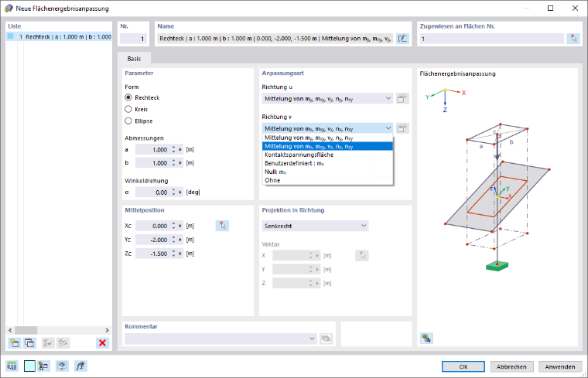Image resolution: width=588 pixels, height=378 pixels.
Task: Click the Zc value field -1.500
Action: (152, 254)
